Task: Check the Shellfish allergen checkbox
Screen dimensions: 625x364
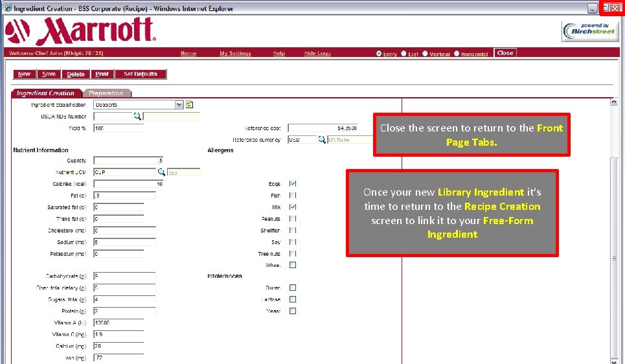Action: [x=293, y=231]
